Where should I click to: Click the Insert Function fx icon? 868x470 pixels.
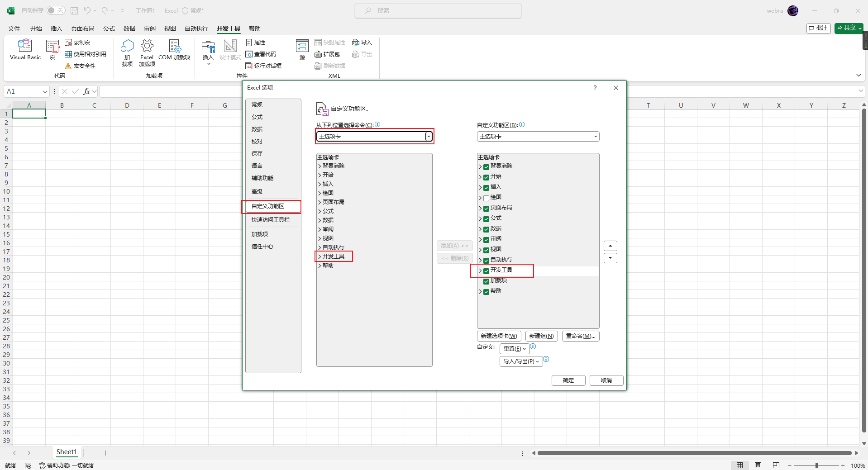(86, 91)
